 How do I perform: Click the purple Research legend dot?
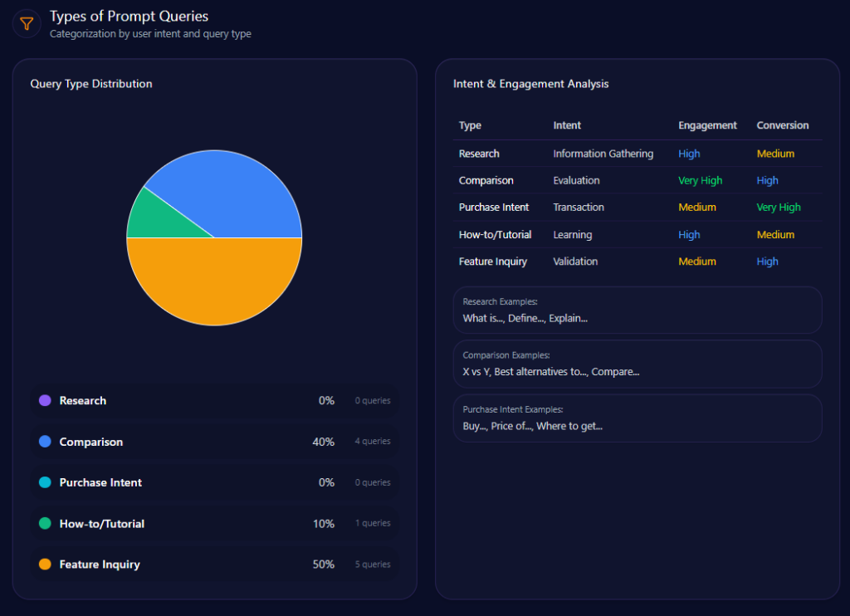(45, 401)
